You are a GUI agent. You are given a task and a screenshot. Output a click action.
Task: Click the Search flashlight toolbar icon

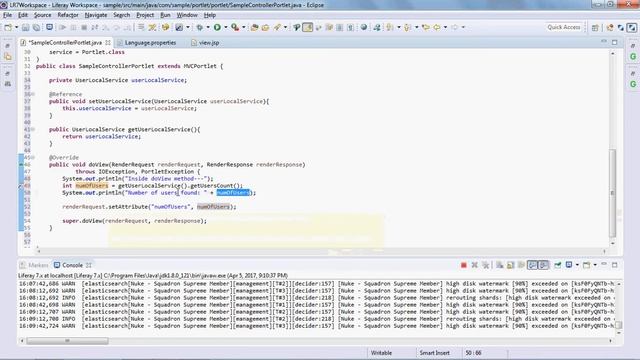pyautogui.click(x=278, y=27)
